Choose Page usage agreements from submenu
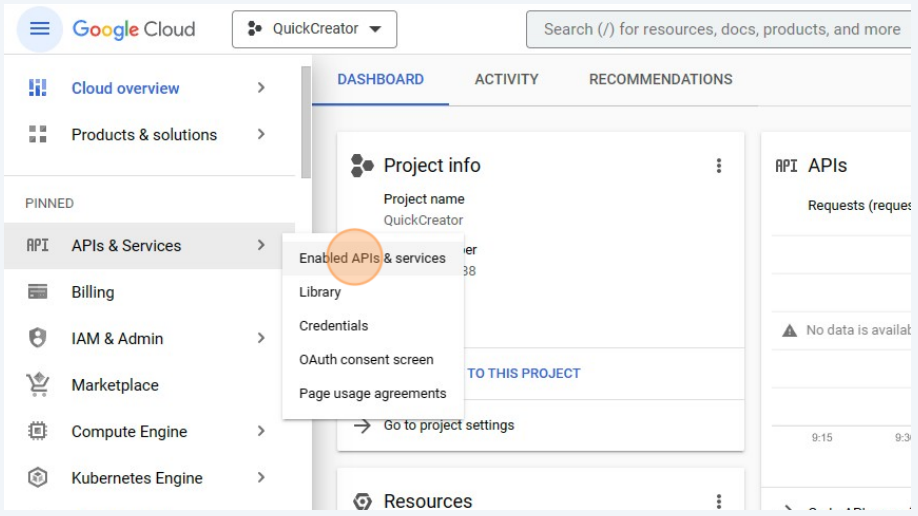This screenshot has height=516, width=918. pos(373,394)
